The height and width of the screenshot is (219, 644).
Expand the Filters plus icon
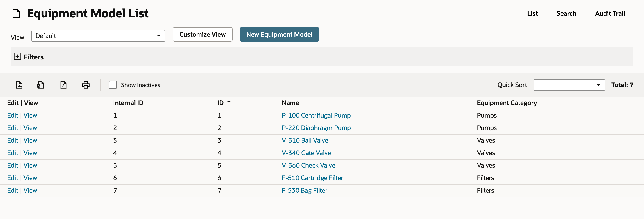tap(17, 57)
